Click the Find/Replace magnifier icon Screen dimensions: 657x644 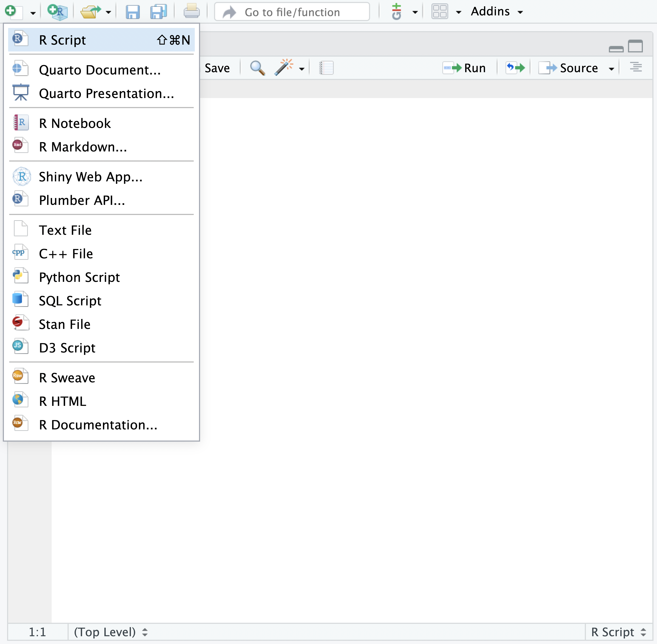257,68
